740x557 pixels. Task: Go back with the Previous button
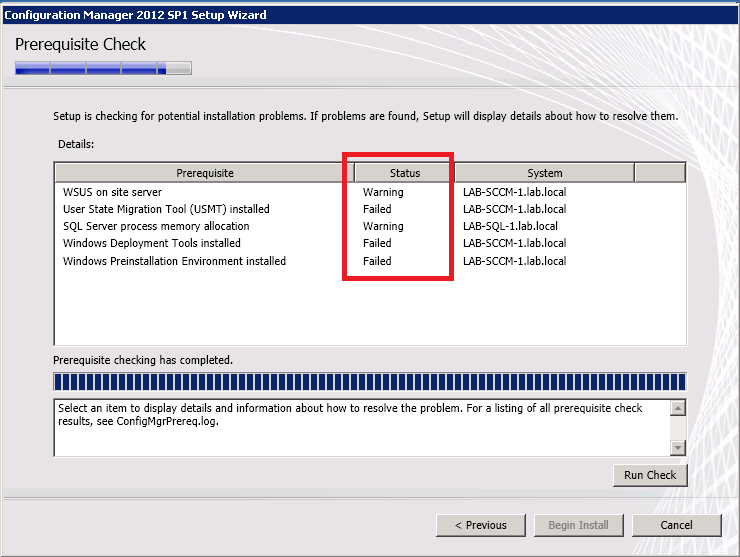480,525
